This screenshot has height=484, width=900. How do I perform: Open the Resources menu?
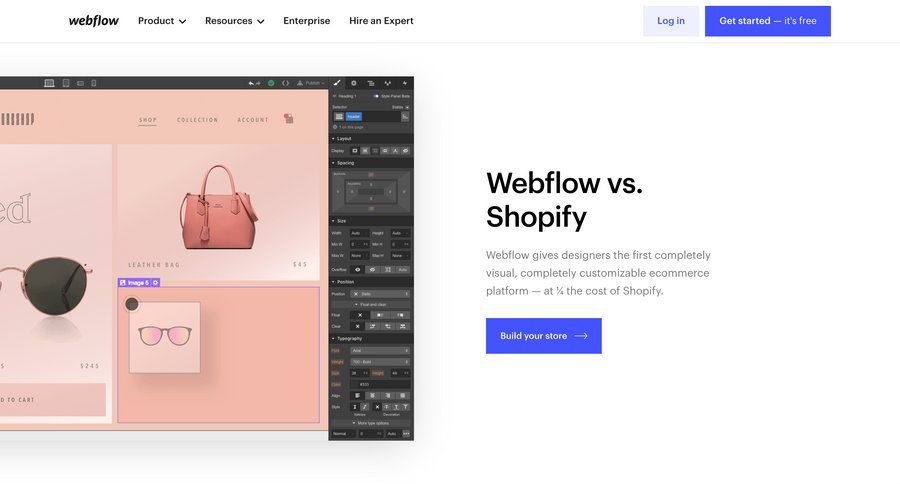(234, 21)
